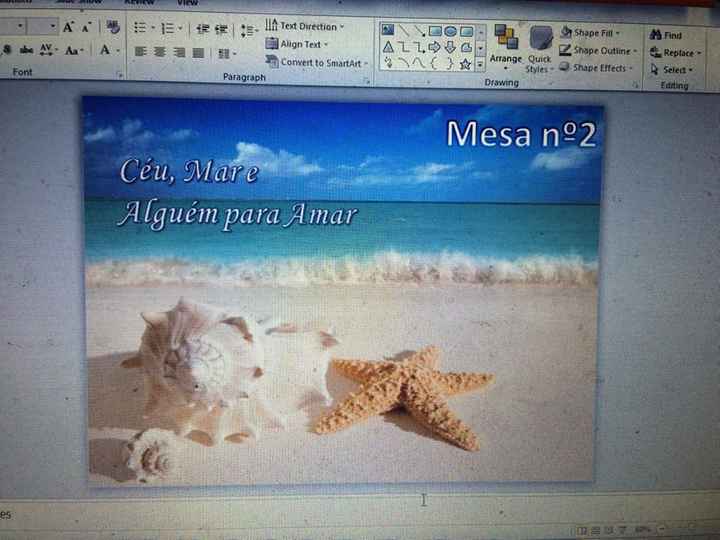The width and height of the screenshot is (720, 540).
Task: Open Shape Effects menu
Action: [x=596, y=68]
